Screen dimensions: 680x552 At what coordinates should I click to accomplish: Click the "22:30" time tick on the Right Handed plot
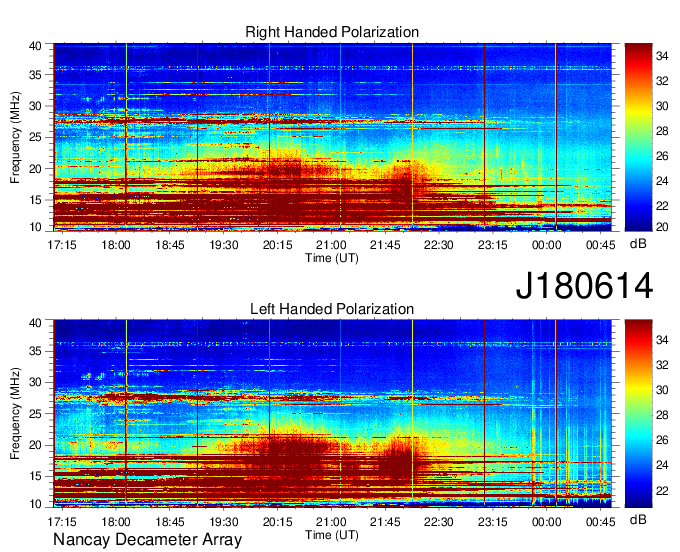click(439, 245)
